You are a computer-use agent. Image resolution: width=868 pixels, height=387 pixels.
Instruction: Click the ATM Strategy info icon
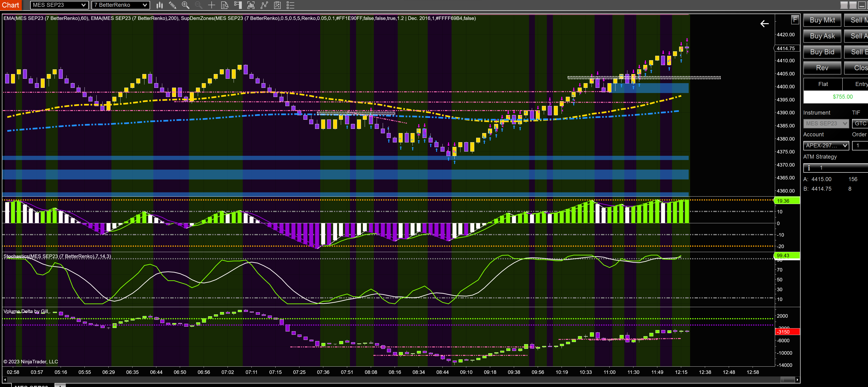(809, 168)
